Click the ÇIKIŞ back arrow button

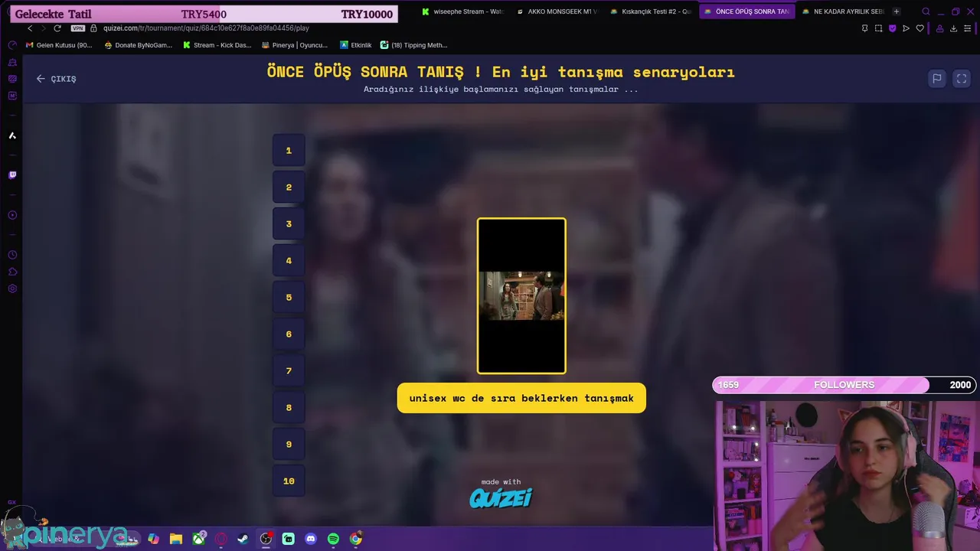pos(56,79)
